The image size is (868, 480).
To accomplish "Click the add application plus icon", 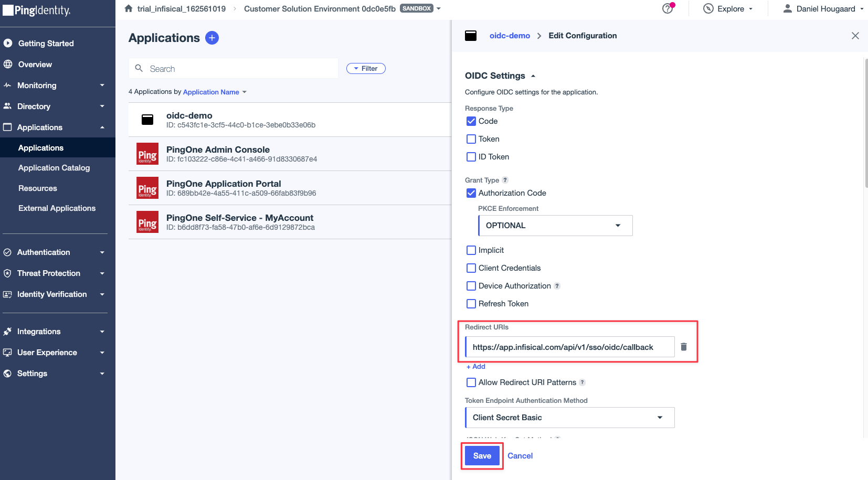I will coord(212,38).
